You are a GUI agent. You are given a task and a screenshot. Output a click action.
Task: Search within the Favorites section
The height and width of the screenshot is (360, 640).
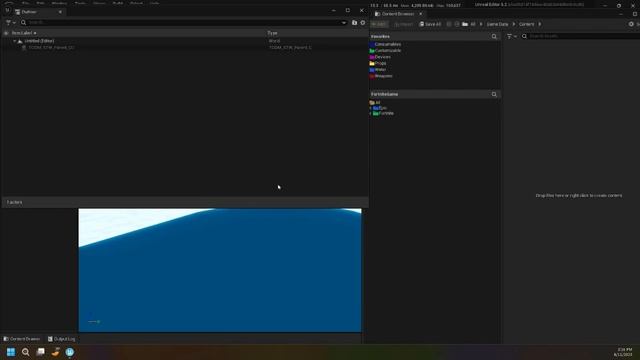click(494, 37)
